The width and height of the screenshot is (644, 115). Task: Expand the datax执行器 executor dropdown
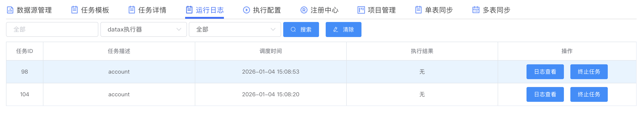(x=144, y=30)
